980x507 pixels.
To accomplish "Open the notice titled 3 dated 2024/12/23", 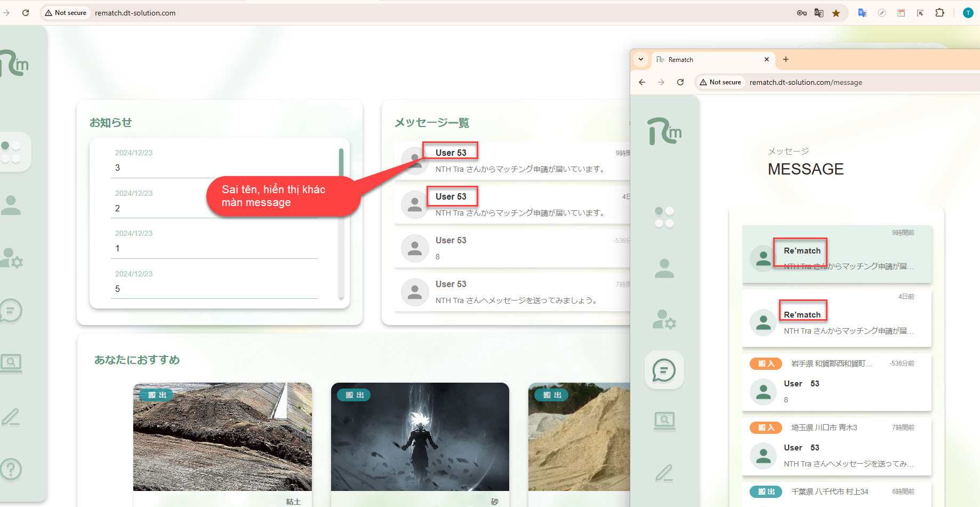I will click(x=213, y=160).
